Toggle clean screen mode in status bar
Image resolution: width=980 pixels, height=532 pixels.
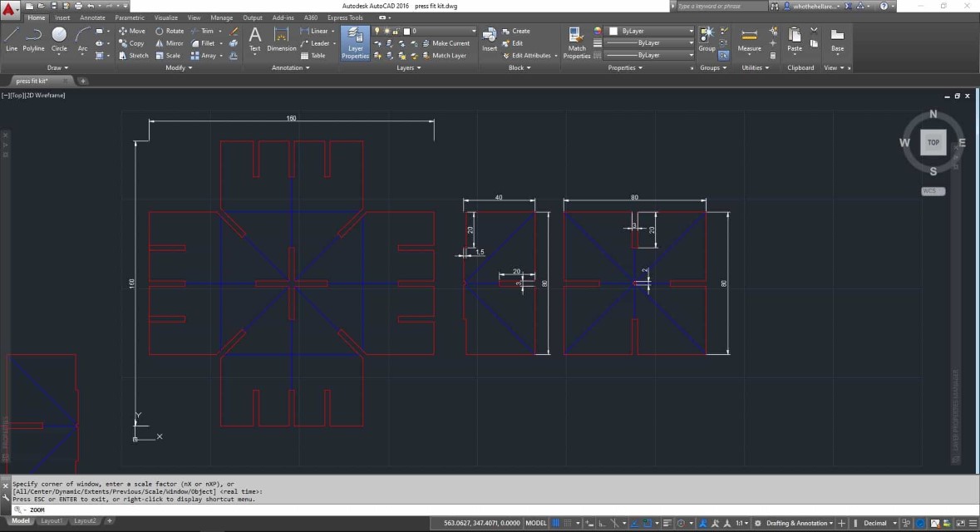point(961,523)
